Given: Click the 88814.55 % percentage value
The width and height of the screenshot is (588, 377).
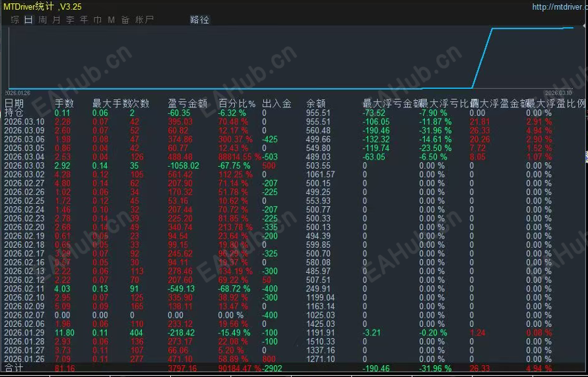Looking at the screenshot, I should (240, 157).
